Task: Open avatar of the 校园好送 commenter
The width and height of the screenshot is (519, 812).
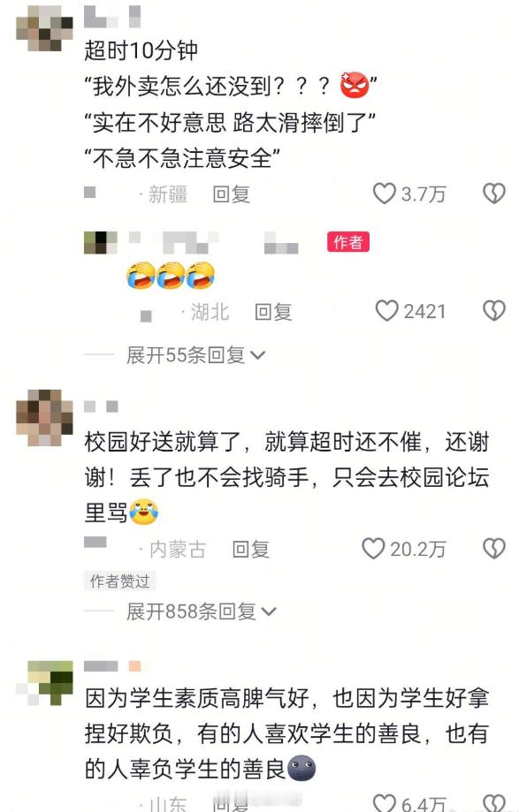Action: coord(45,418)
